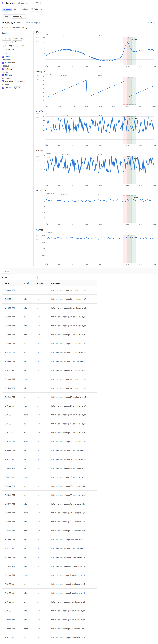Zoom out on the Net kB/s chart
The width and height of the screenshot is (158, 644).
38,119
